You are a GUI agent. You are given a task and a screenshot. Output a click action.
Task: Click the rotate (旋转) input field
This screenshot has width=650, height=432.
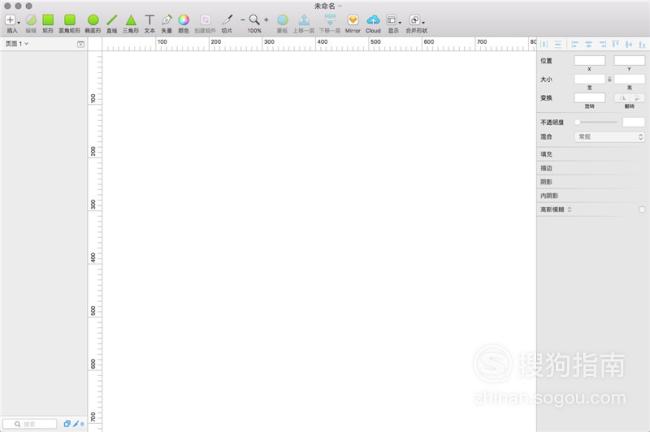coord(589,98)
